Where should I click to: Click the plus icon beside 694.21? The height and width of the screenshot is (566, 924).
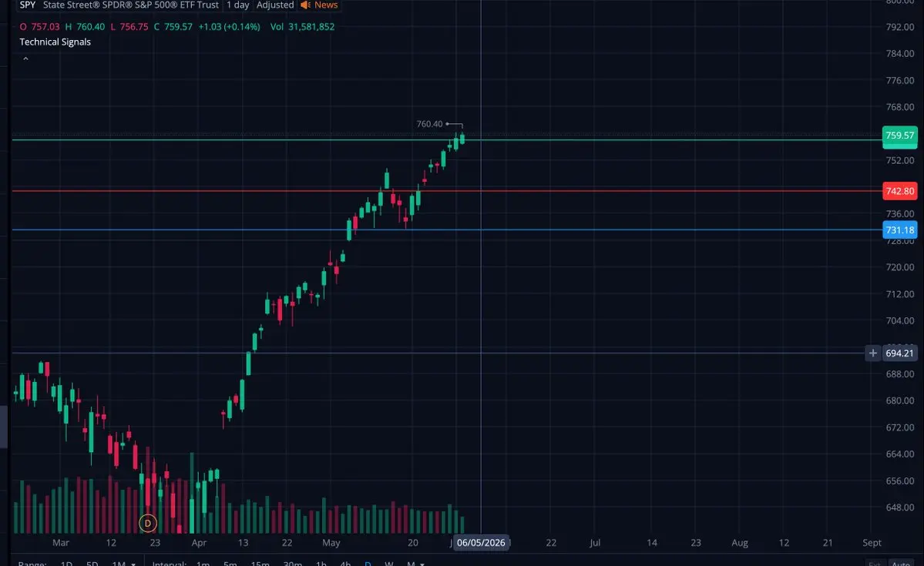[872, 353]
